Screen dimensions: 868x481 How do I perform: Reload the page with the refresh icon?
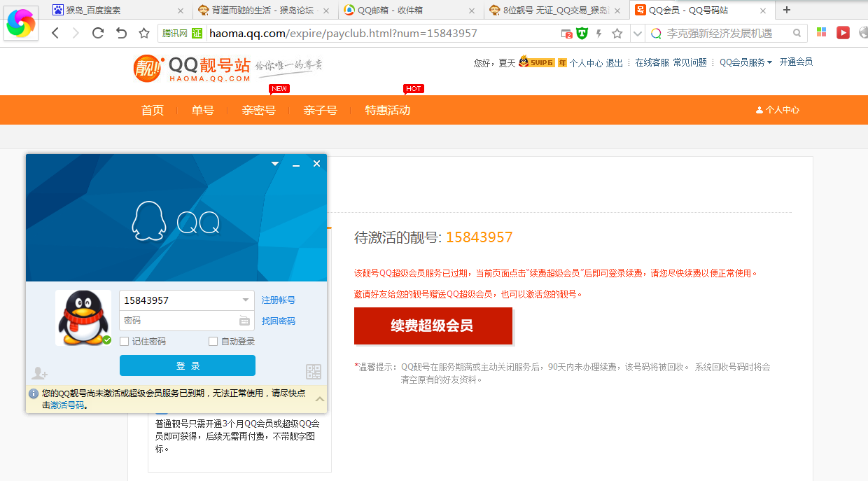point(98,33)
